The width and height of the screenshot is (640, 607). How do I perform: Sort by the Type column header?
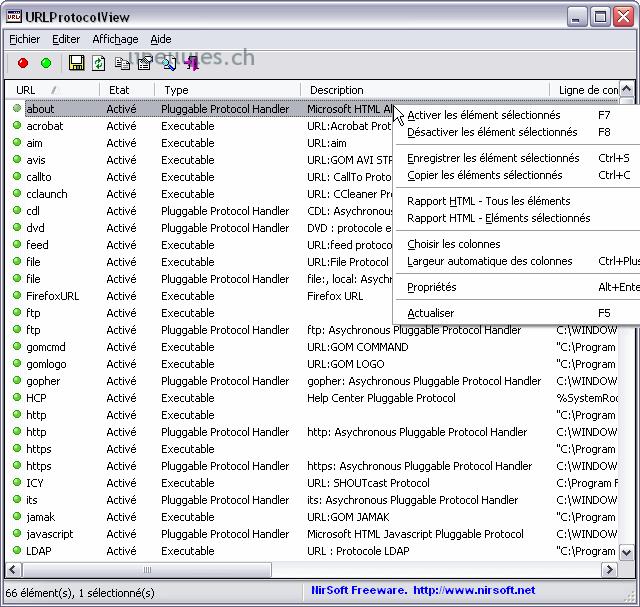pos(227,90)
